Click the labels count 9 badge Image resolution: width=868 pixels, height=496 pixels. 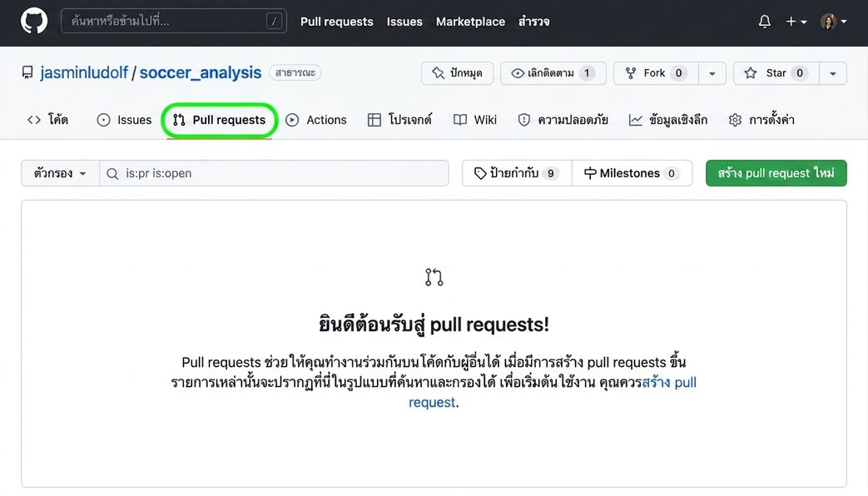tap(550, 173)
